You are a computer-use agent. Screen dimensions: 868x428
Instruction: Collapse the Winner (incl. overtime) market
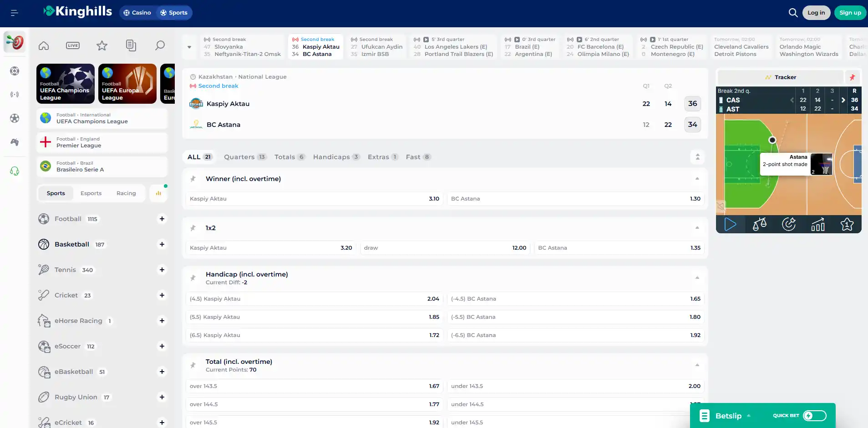(697, 179)
